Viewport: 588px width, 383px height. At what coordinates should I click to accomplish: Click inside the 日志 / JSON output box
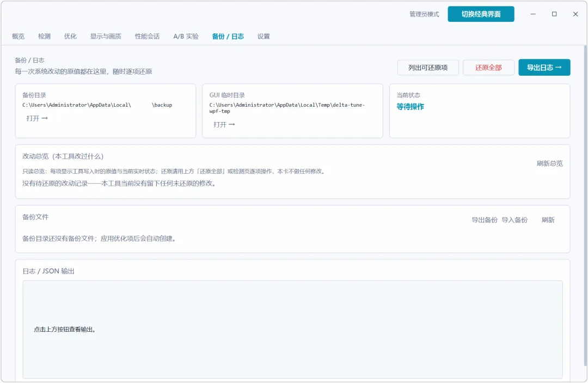tap(292, 330)
